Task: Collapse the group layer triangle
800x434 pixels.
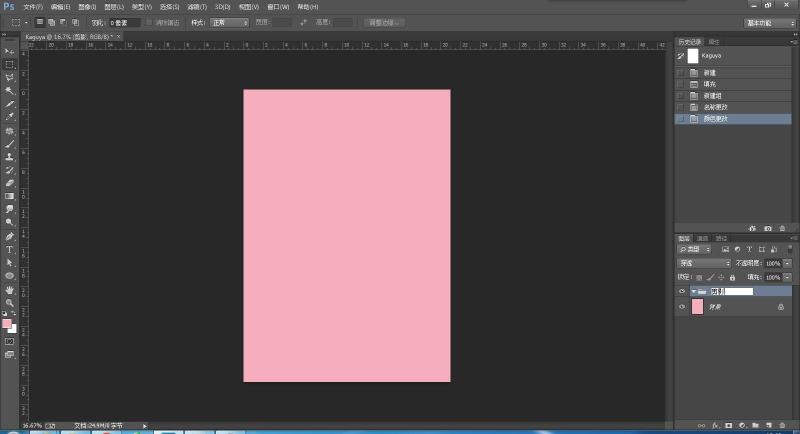Action: pos(693,291)
